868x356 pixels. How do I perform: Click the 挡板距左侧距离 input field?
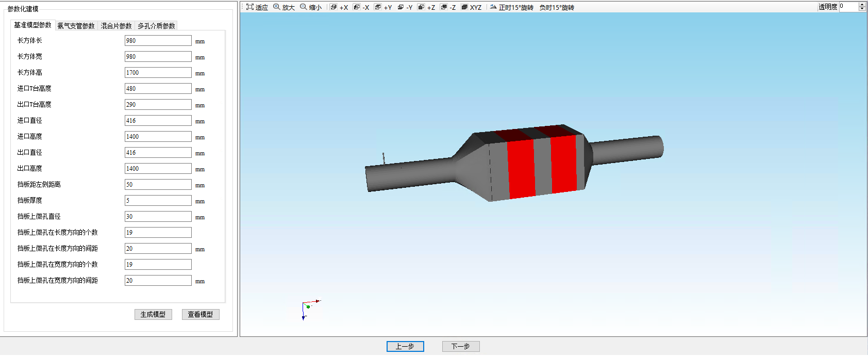(x=158, y=185)
